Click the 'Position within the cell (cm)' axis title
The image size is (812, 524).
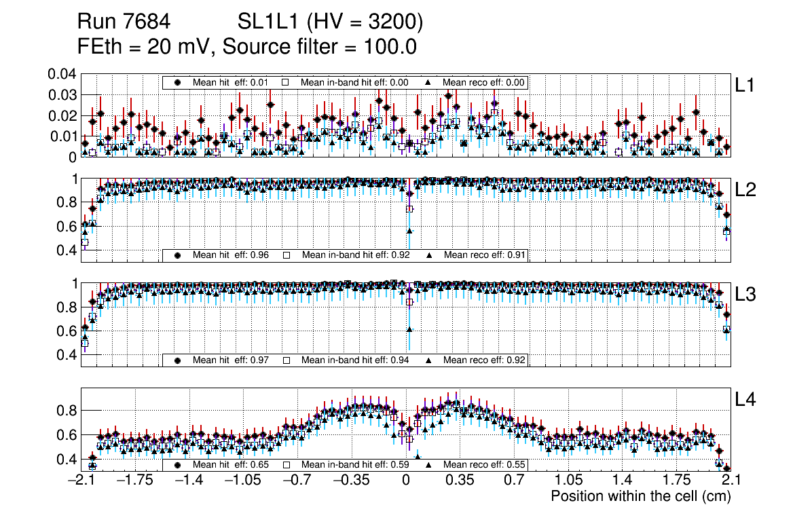[x=640, y=496]
